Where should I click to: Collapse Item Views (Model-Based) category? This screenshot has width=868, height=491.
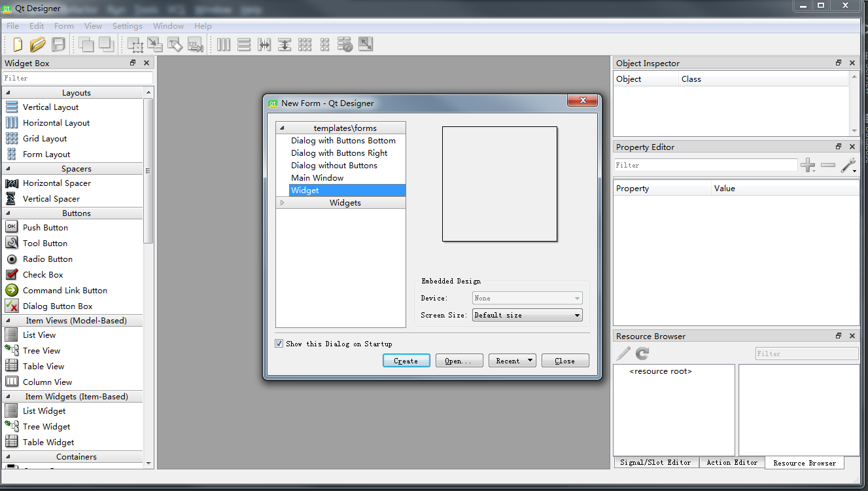pos(9,321)
